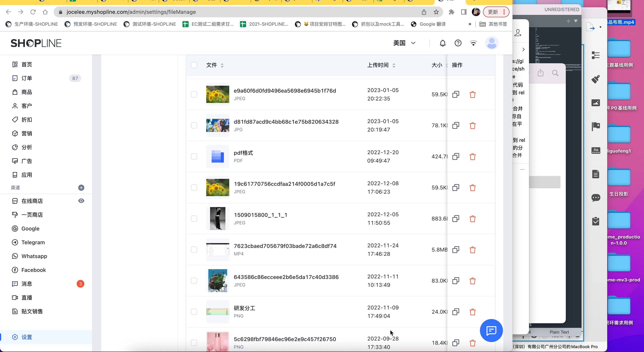Copy link for pdf格式 file

pos(456,156)
